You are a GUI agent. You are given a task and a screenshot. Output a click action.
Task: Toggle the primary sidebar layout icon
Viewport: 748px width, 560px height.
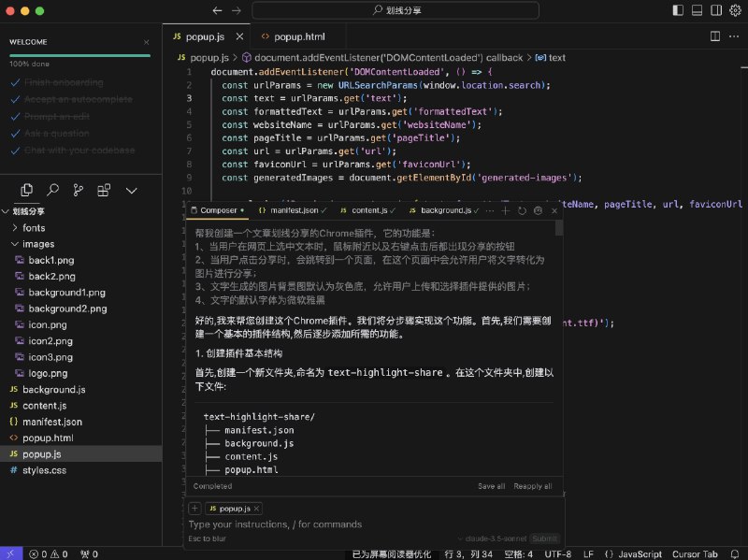click(677, 10)
